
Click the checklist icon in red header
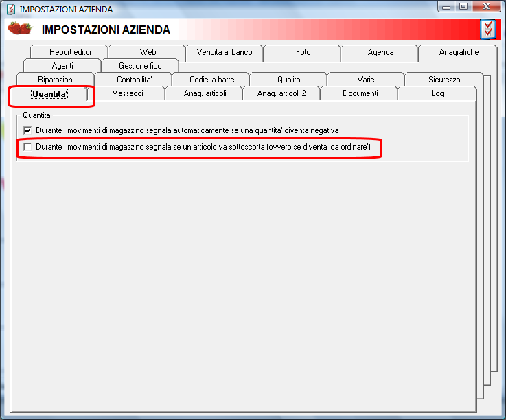coord(488,30)
